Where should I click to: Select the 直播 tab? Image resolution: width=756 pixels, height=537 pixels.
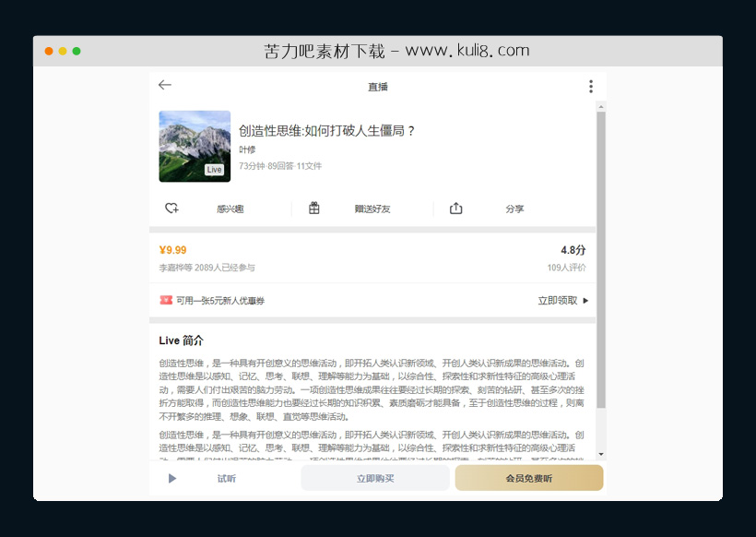(x=378, y=85)
